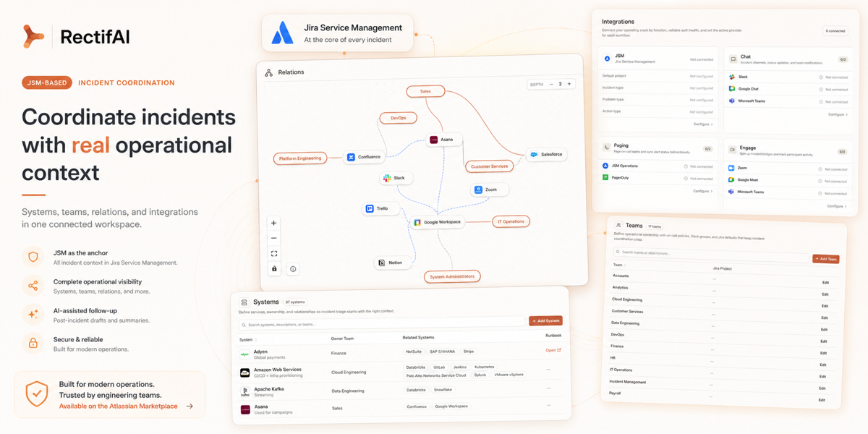Select the System Administrators node in Relations
This screenshot has width=868, height=434.
452,276
